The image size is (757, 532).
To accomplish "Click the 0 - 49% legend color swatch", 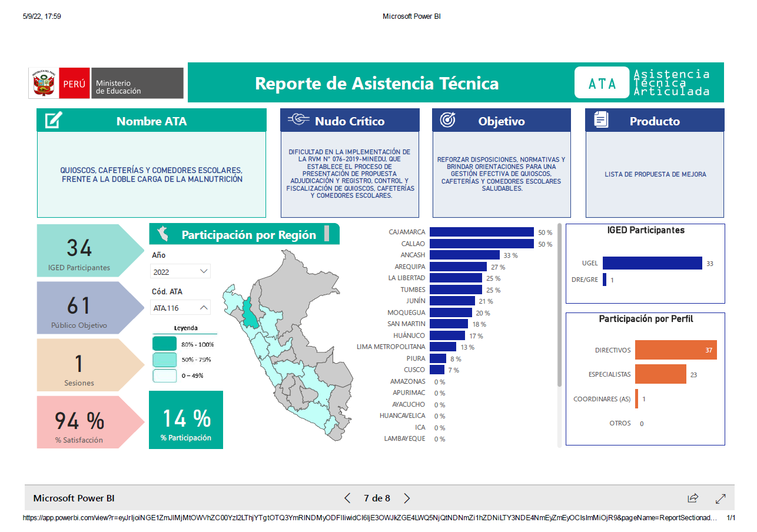I will point(164,375).
